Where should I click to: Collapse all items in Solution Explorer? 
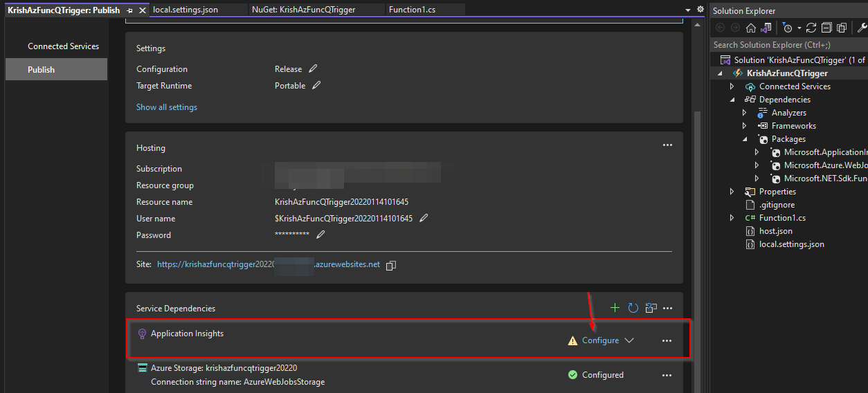826,28
